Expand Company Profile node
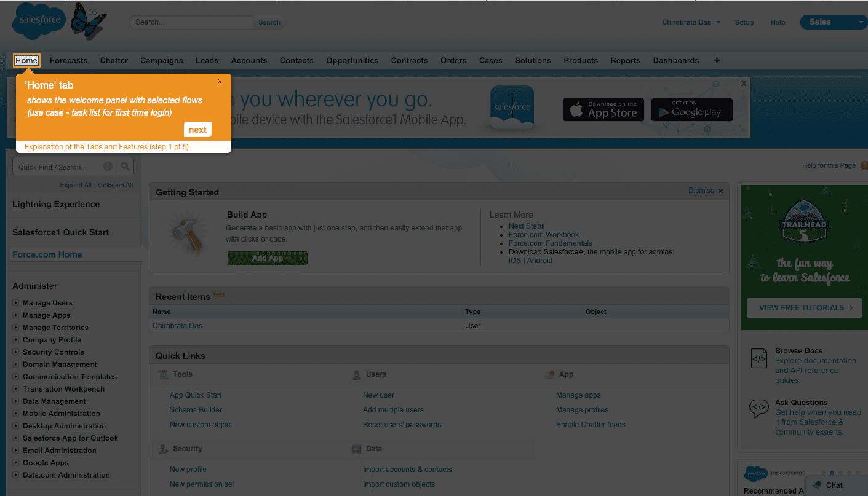 [x=16, y=340]
